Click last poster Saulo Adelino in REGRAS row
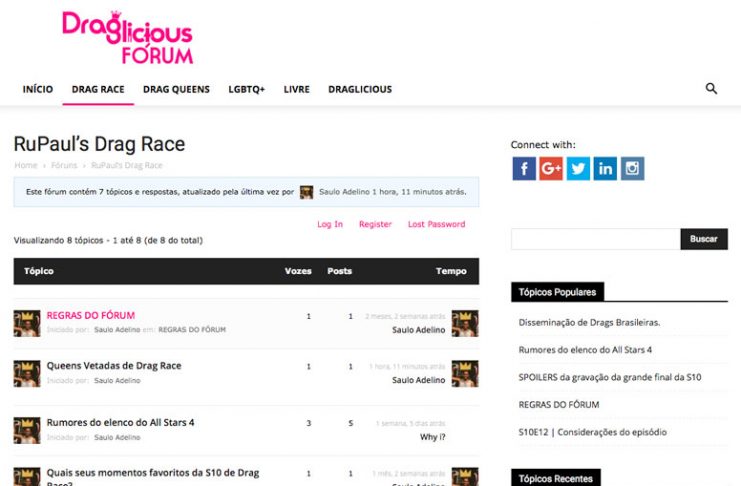Screen dimensions: 741x486 pyautogui.click(x=419, y=330)
